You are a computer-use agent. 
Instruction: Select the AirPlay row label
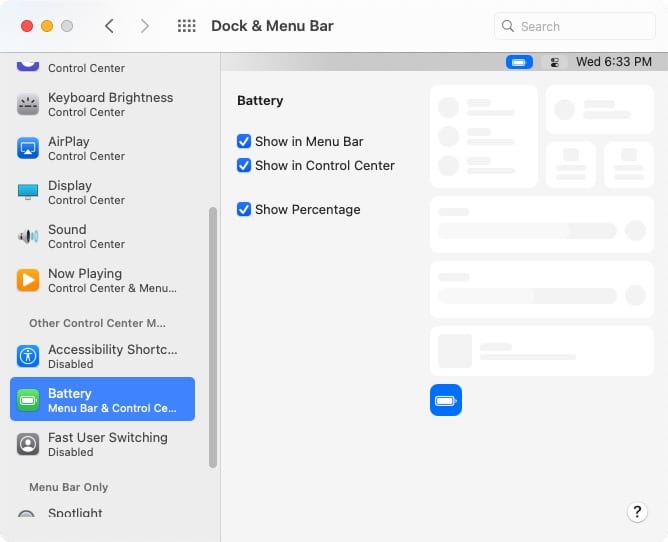point(69,141)
